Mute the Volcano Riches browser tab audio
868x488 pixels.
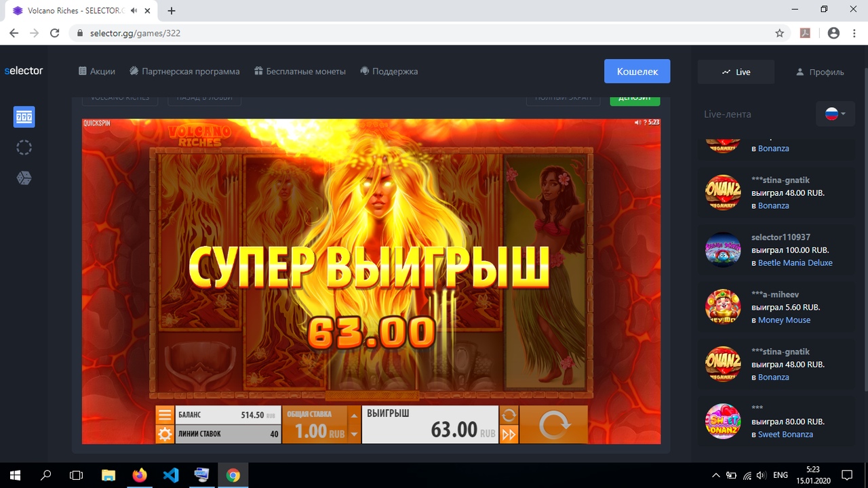point(134,11)
